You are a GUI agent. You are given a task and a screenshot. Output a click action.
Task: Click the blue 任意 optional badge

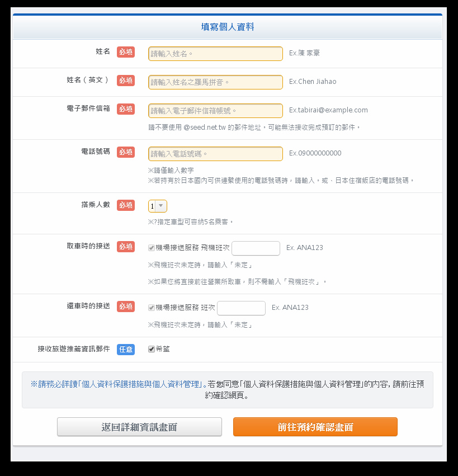pos(126,350)
